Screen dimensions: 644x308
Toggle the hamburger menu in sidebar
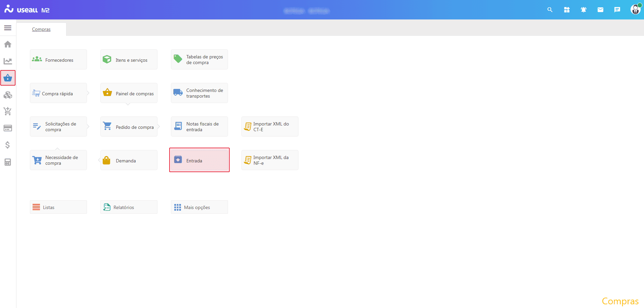coord(8,28)
